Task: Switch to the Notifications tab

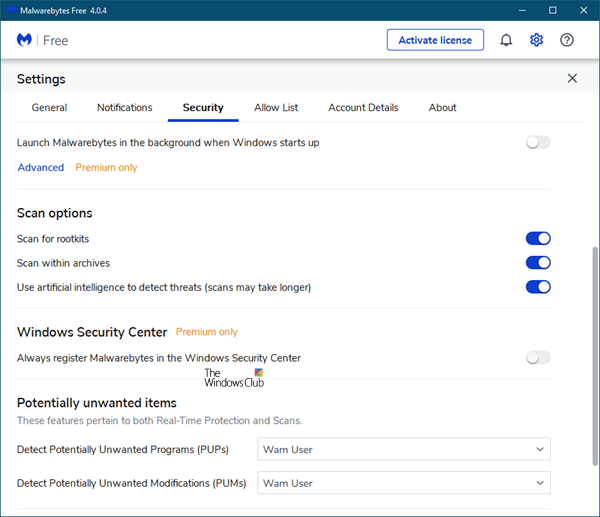Action: coord(125,108)
